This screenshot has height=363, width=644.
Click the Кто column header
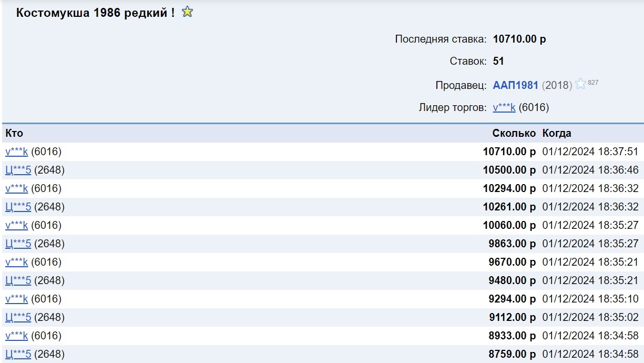pos(14,134)
